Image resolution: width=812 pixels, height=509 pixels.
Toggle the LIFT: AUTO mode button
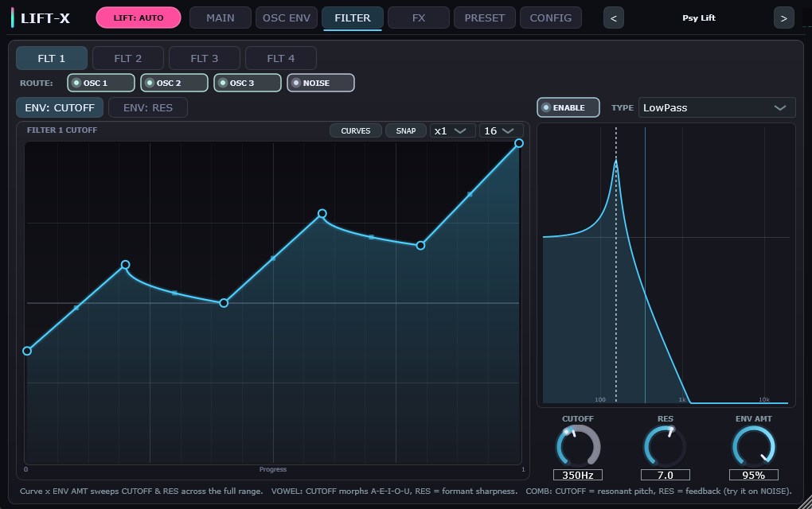(x=139, y=17)
